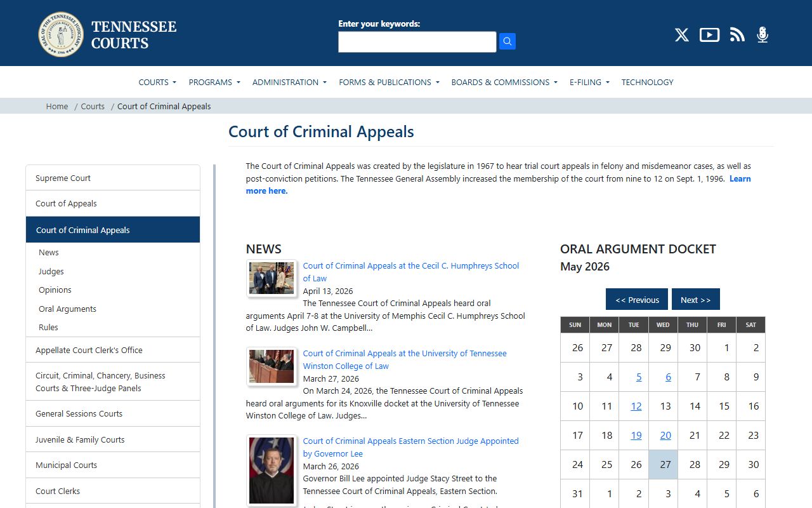This screenshot has width=812, height=508.
Task: Click the blue search magnifier button
Action: click(x=507, y=41)
